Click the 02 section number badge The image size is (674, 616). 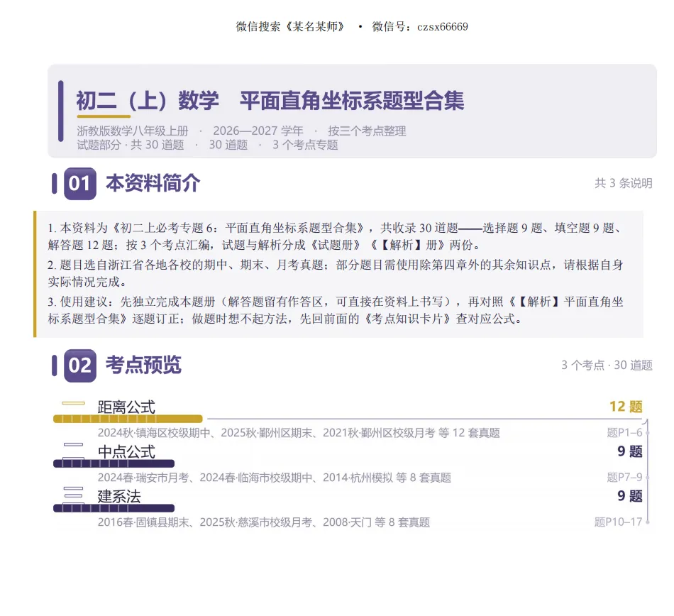point(80,365)
